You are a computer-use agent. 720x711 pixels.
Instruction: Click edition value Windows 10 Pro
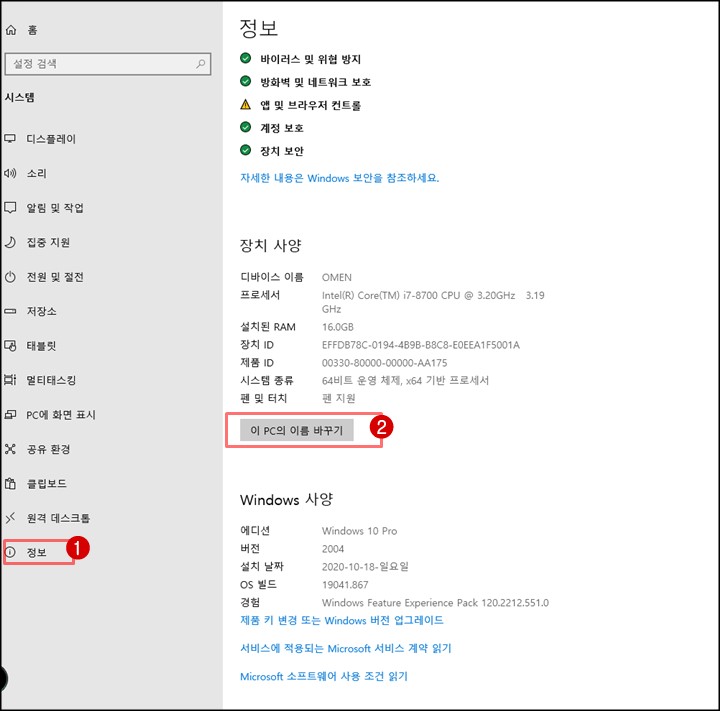click(360, 531)
